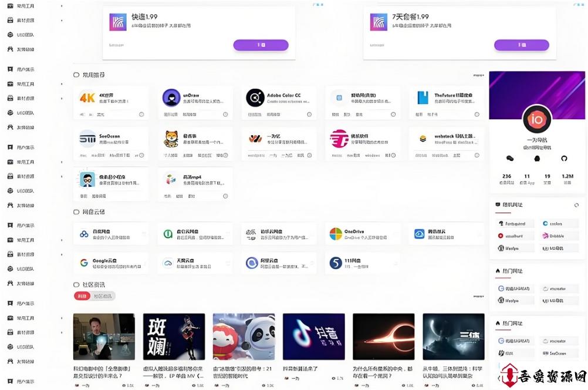Click the round arrow icon on 4K card
Viewport: 588px width, 390px height.
point(141,115)
